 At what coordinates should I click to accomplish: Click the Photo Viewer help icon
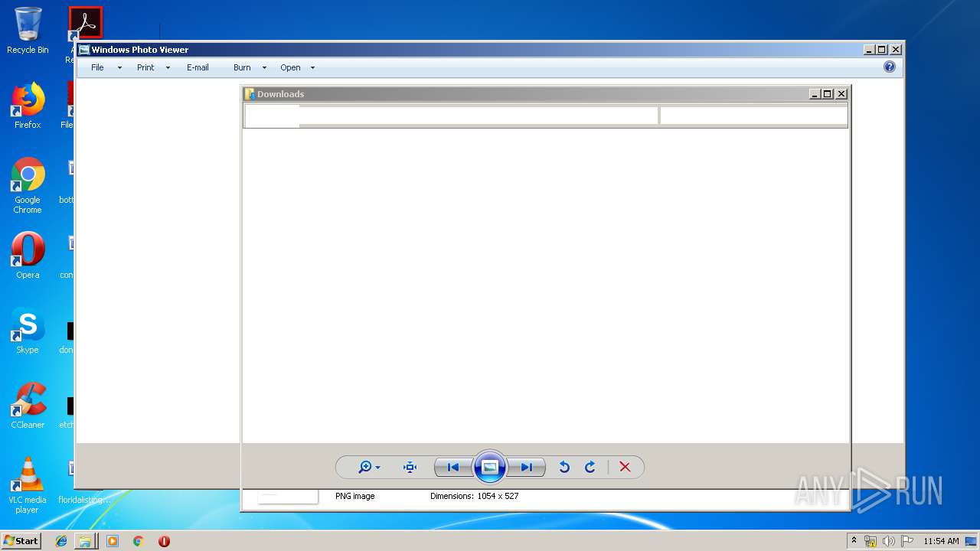tap(890, 67)
